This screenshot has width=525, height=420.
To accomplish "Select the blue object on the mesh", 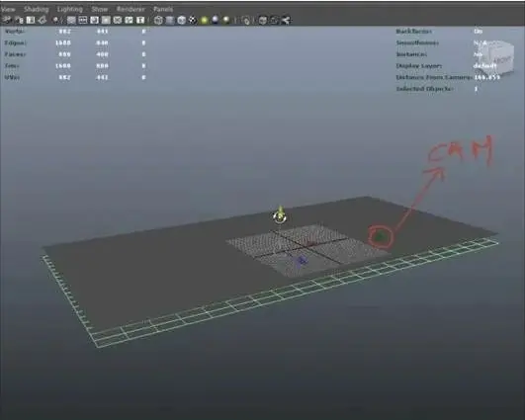I will [x=302, y=260].
